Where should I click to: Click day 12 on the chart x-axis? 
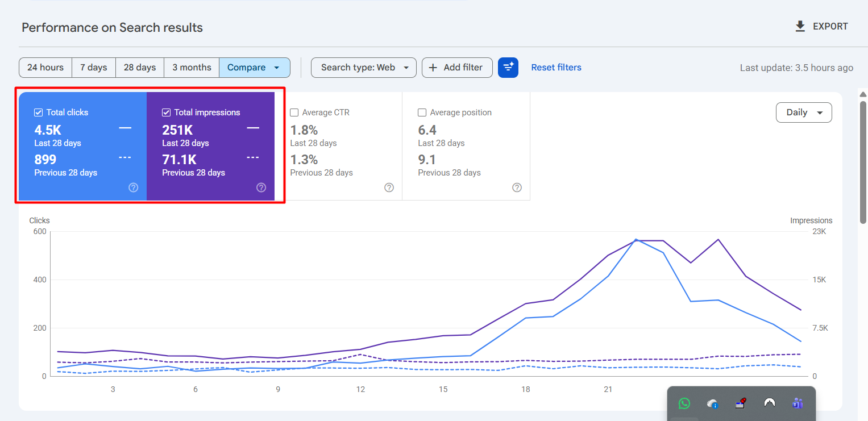click(360, 389)
